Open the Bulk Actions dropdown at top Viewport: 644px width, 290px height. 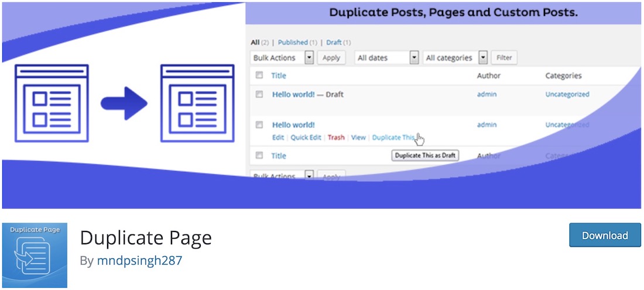click(282, 58)
